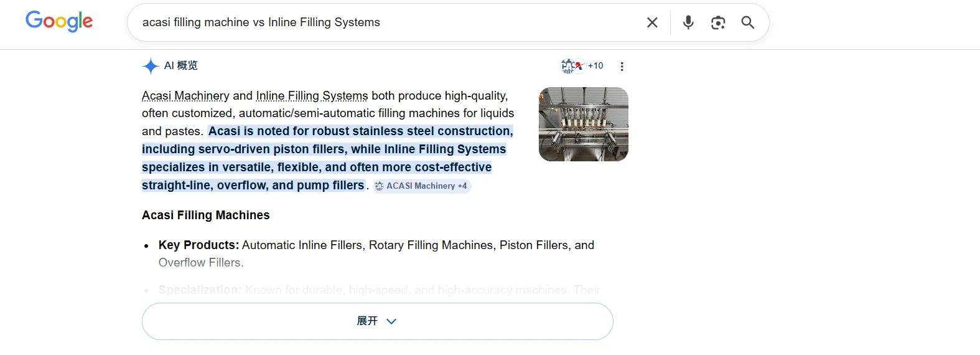Image resolution: width=980 pixels, height=355 pixels.
Task: Follow the Acasi Machinery link
Action: 185,95
